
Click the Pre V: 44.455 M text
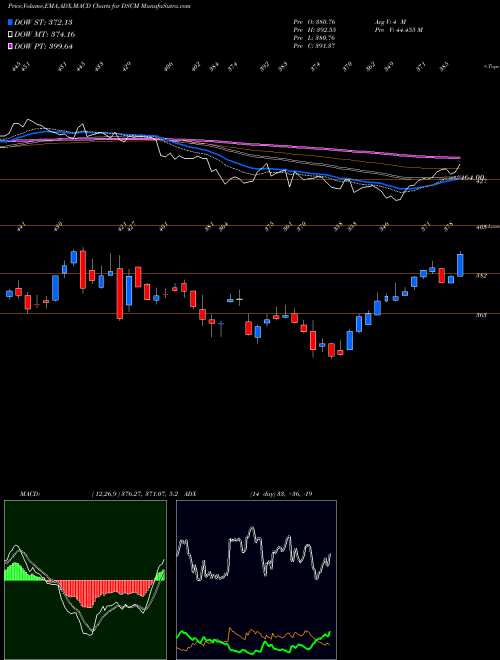click(x=398, y=30)
